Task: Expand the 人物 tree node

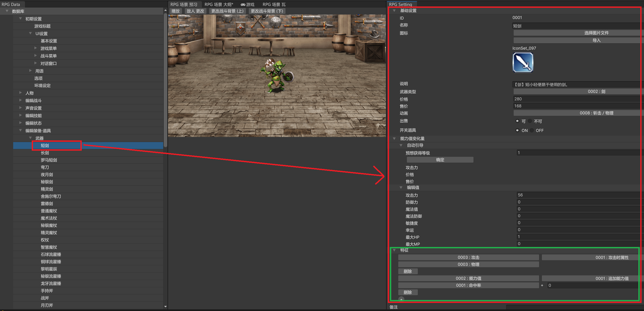Action: click(20, 93)
